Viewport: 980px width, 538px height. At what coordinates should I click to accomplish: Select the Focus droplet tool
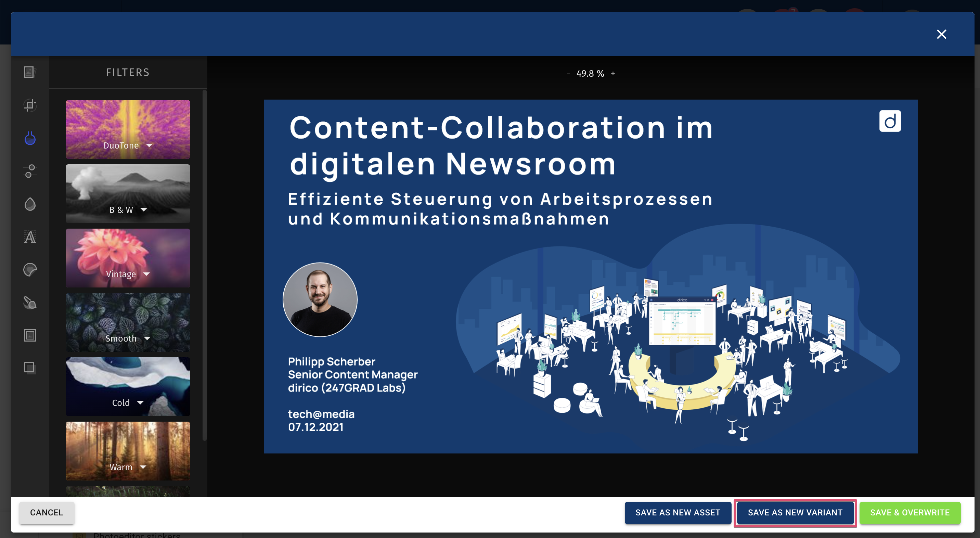tap(30, 204)
